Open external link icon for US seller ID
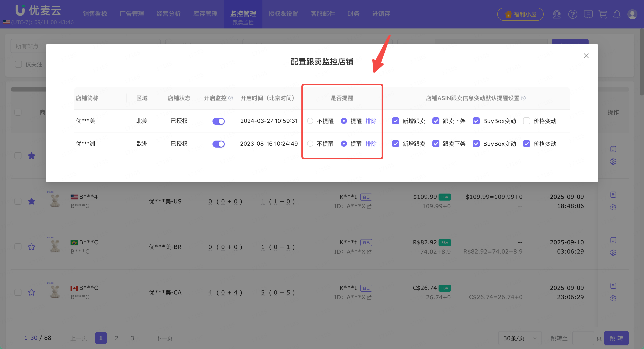Viewport: 644px width, 349px height. (369, 206)
